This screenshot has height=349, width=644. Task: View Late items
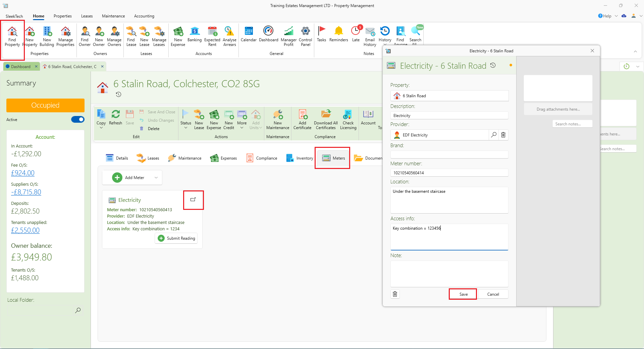(356, 34)
